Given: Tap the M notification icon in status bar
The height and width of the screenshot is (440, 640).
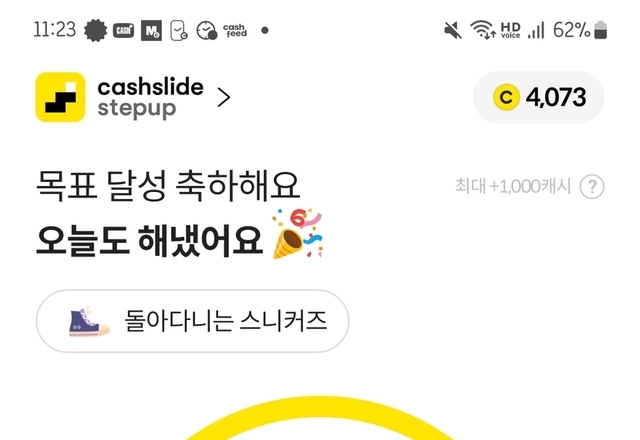Looking at the screenshot, I should pos(151,31).
